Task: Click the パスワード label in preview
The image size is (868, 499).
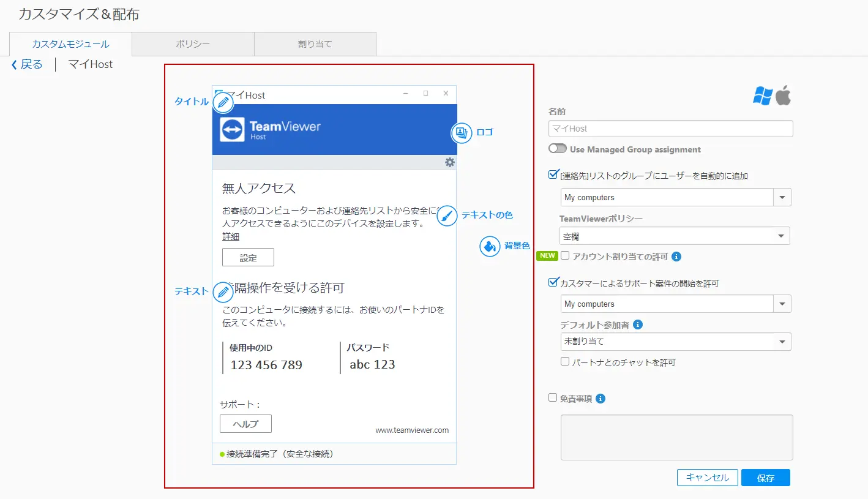Action: tap(368, 348)
